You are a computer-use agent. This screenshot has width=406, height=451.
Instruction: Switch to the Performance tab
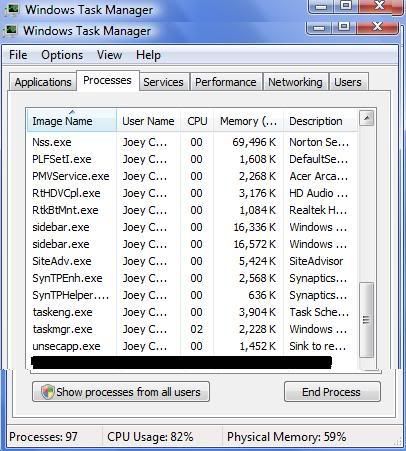point(226,82)
